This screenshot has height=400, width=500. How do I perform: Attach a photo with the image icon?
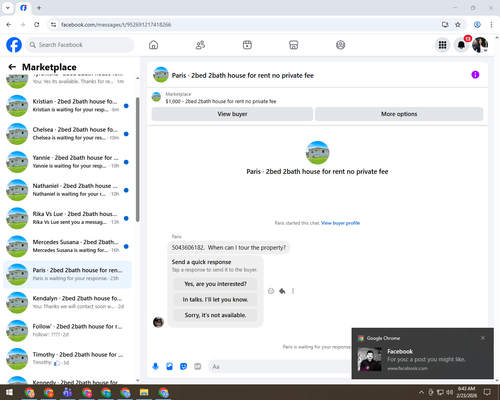169,367
